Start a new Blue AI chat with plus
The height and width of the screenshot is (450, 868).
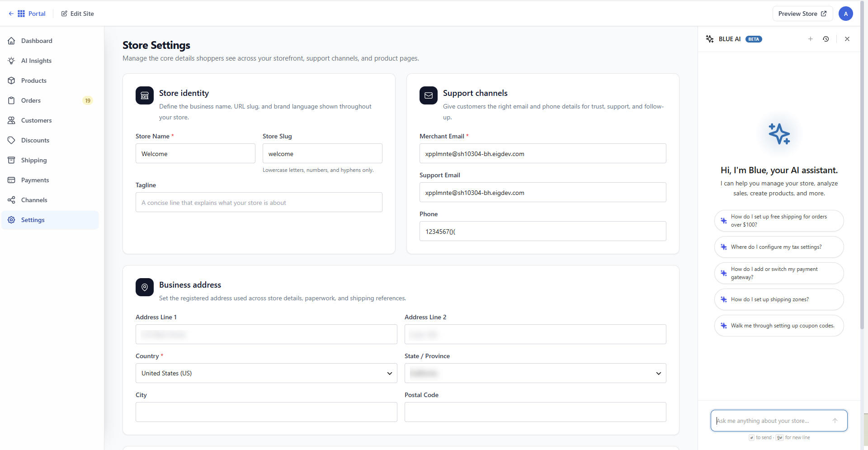811,39
